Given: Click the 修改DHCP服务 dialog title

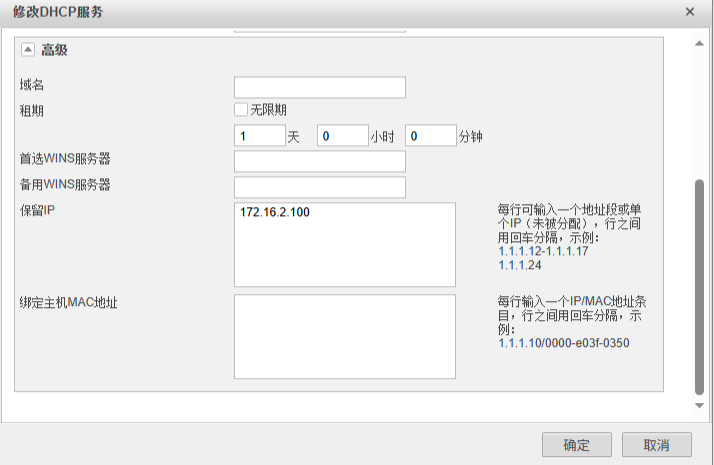Looking at the screenshot, I should click(58, 12).
